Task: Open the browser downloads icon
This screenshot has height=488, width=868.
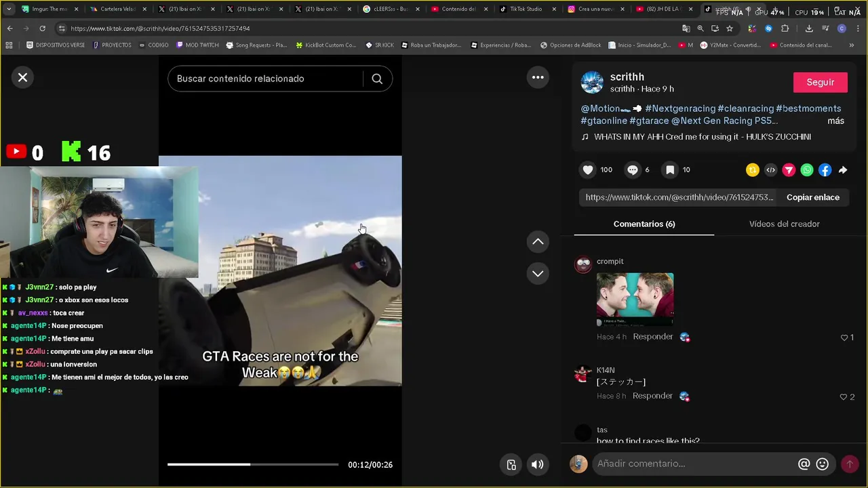Action: pyautogui.click(x=809, y=28)
